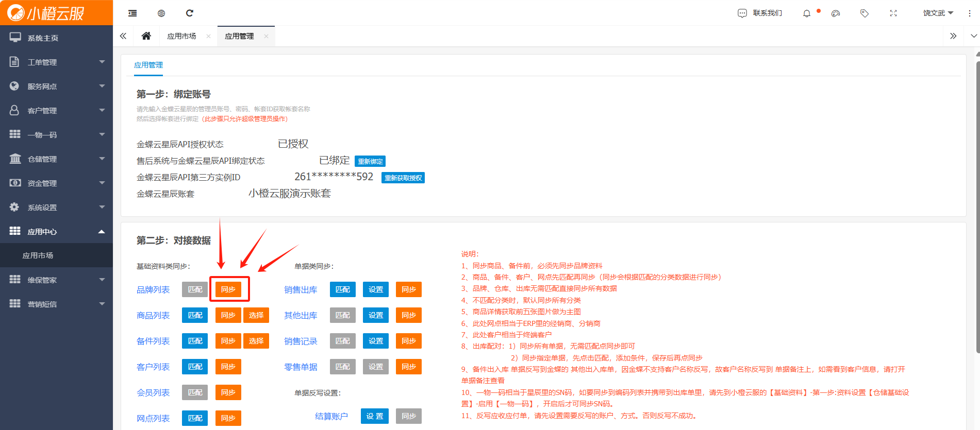Click the 服务网点 globe icon
The width and height of the screenshot is (980, 430).
coord(14,86)
